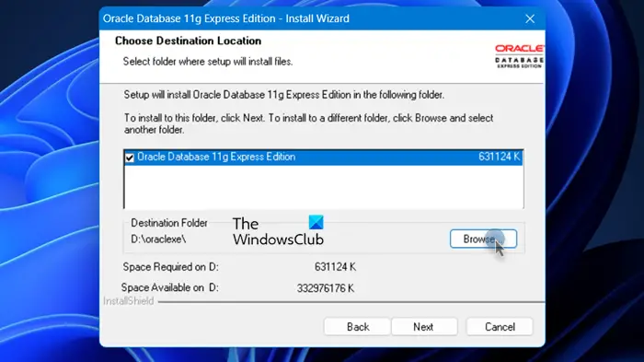This screenshot has width=644, height=362.
Task: Click the Space Available value 332976176 K
Action: click(x=326, y=288)
